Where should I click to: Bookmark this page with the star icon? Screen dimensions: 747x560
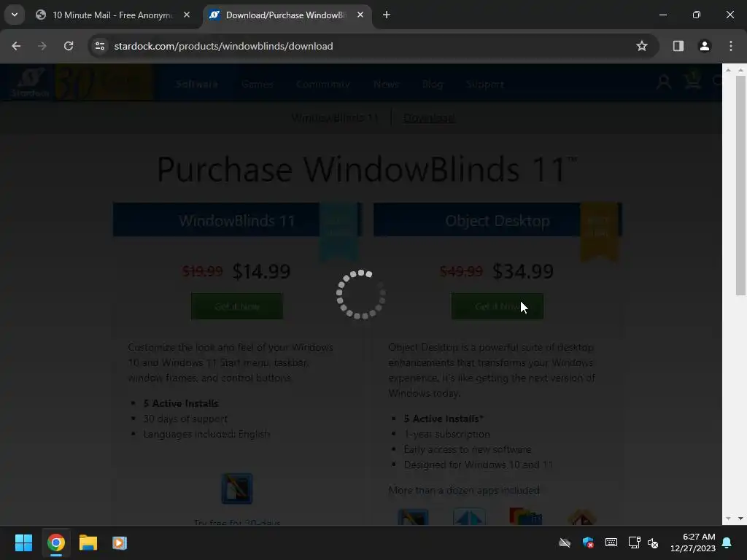(642, 46)
